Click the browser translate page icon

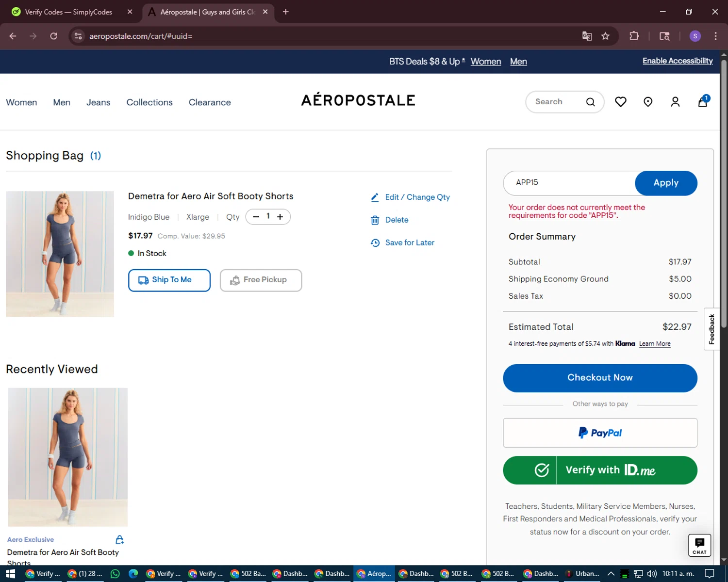click(587, 36)
